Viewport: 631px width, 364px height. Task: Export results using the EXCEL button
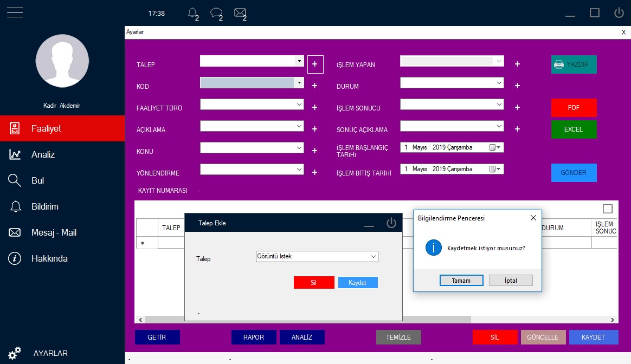coord(574,129)
